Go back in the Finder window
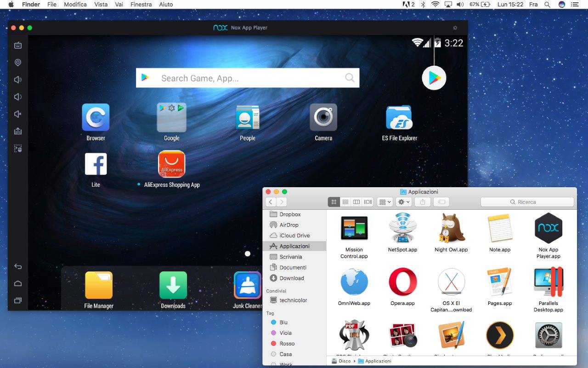Viewport: 588px width, 368px height. click(271, 202)
